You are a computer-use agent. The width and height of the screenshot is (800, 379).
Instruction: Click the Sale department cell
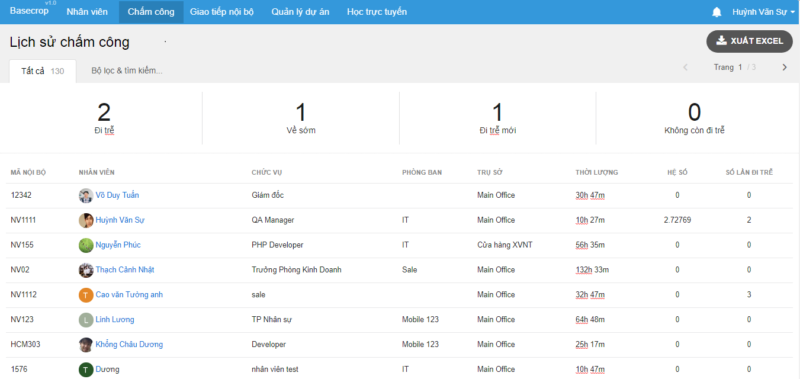[x=409, y=270]
